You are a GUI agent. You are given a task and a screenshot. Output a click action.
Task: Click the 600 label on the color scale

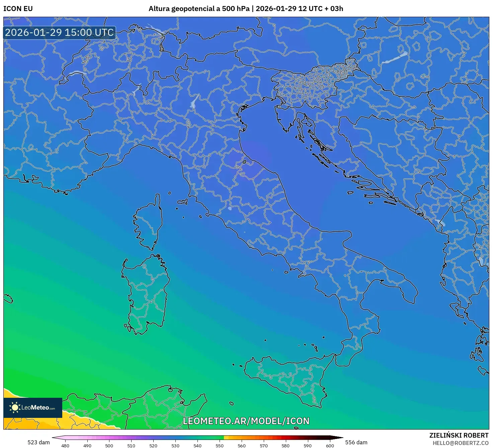click(330, 446)
